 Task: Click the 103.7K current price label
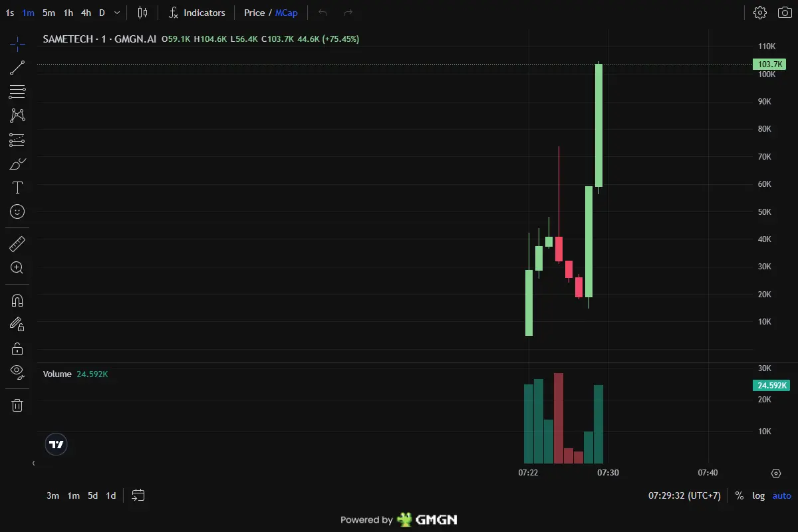pos(770,65)
